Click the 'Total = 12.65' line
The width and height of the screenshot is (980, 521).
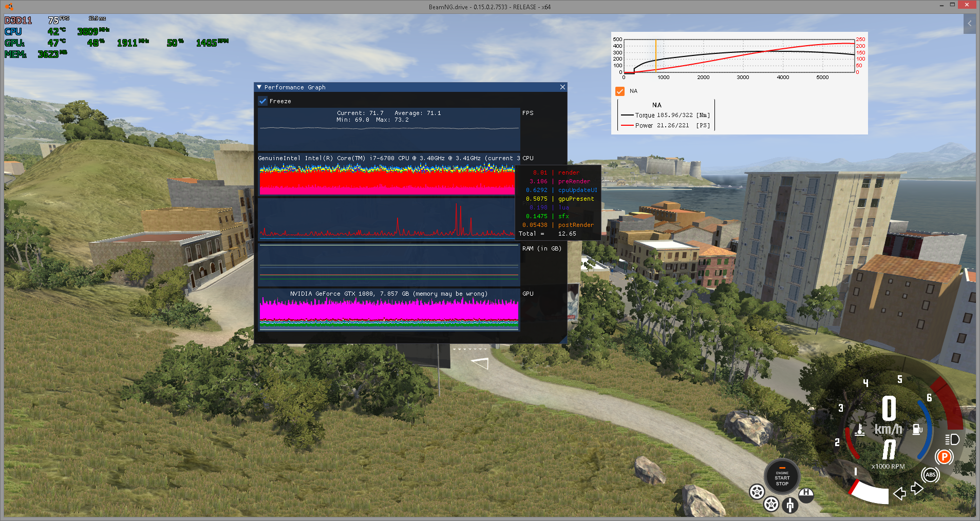(548, 234)
